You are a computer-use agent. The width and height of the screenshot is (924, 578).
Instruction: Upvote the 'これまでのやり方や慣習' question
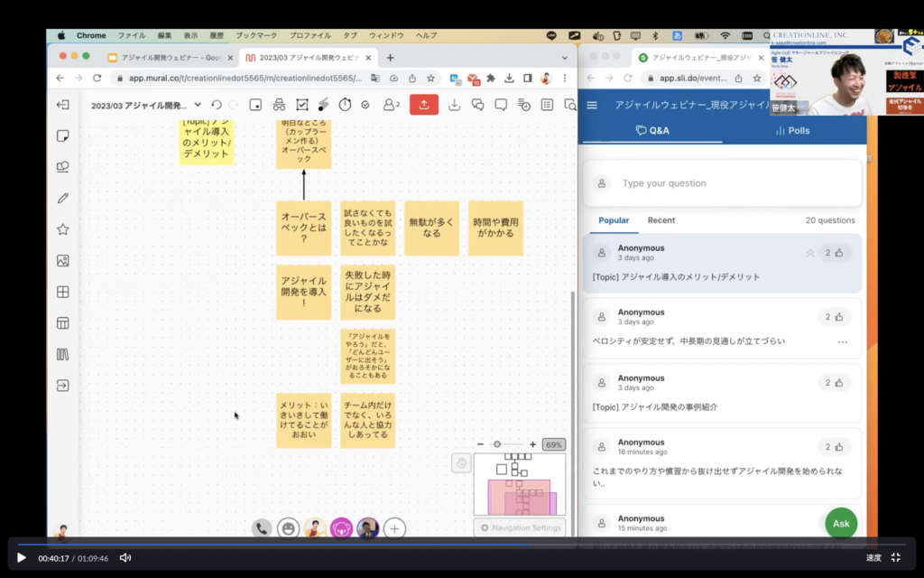(834, 447)
